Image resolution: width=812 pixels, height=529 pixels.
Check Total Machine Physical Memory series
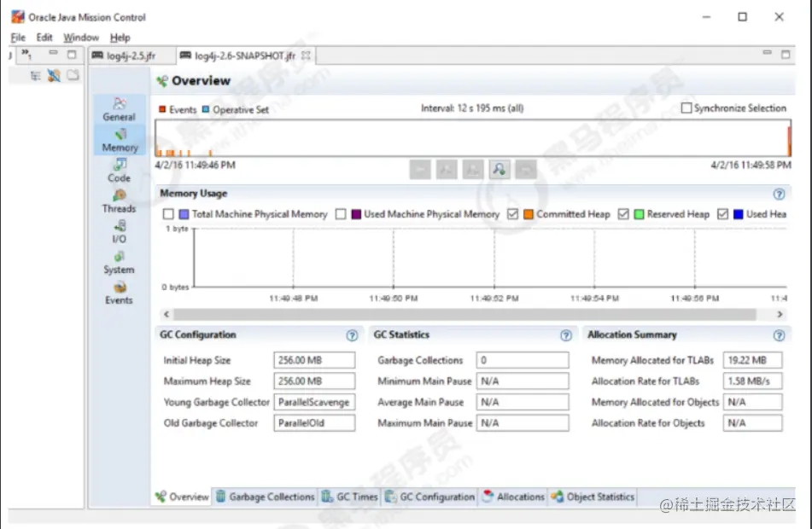(x=168, y=214)
